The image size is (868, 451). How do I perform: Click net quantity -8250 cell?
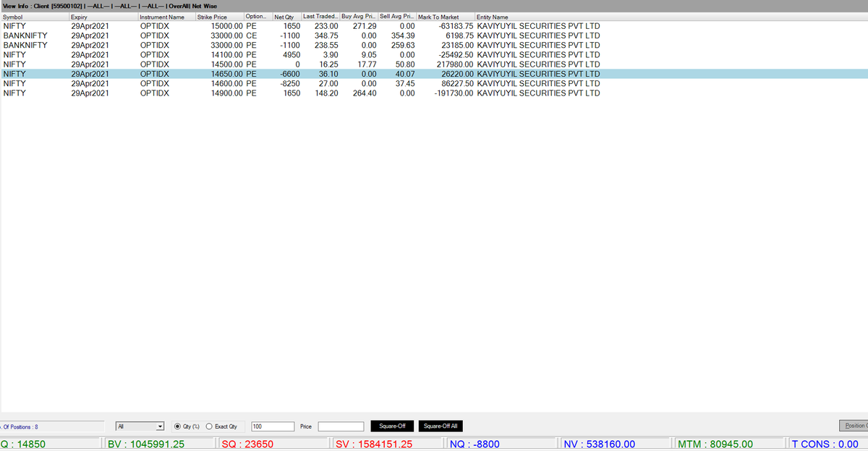[289, 83]
